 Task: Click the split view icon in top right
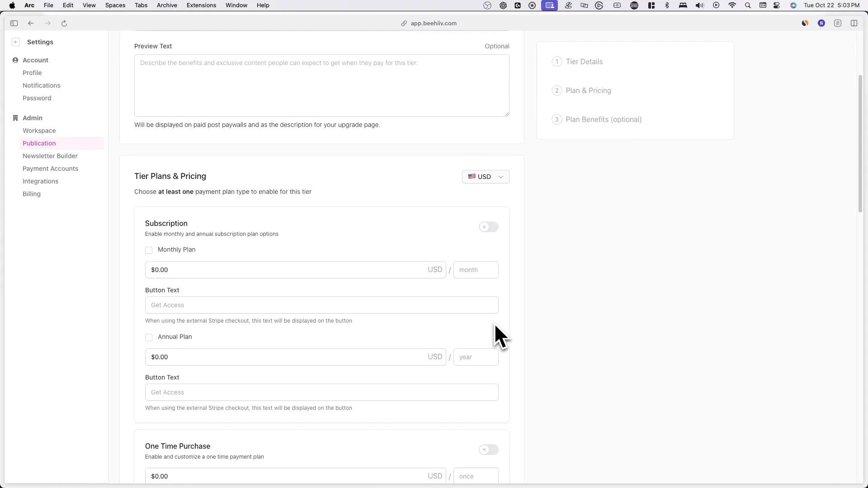click(854, 23)
